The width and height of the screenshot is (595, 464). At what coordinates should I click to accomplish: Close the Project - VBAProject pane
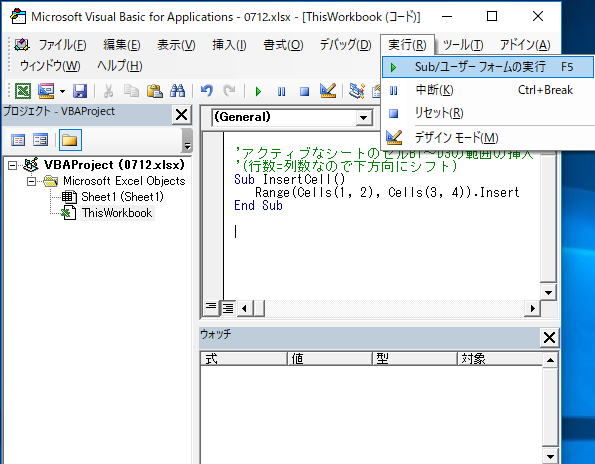coord(181,115)
